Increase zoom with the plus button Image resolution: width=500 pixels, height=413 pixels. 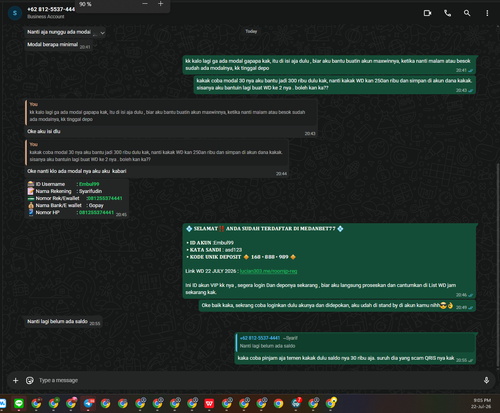pyautogui.click(x=161, y=4)
